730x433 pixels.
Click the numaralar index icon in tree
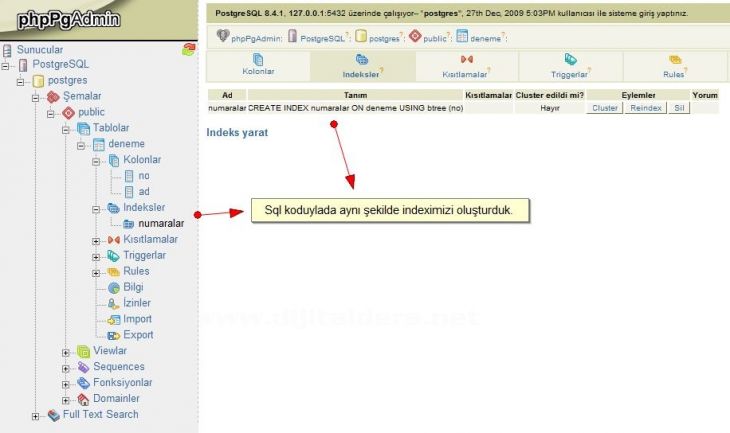pos(128,224)
